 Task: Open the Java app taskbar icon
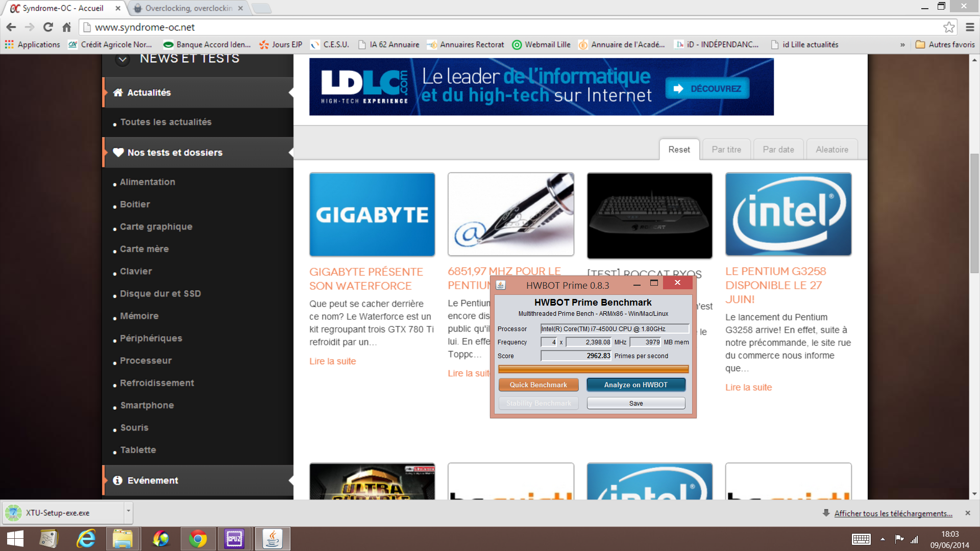(273, 539)
